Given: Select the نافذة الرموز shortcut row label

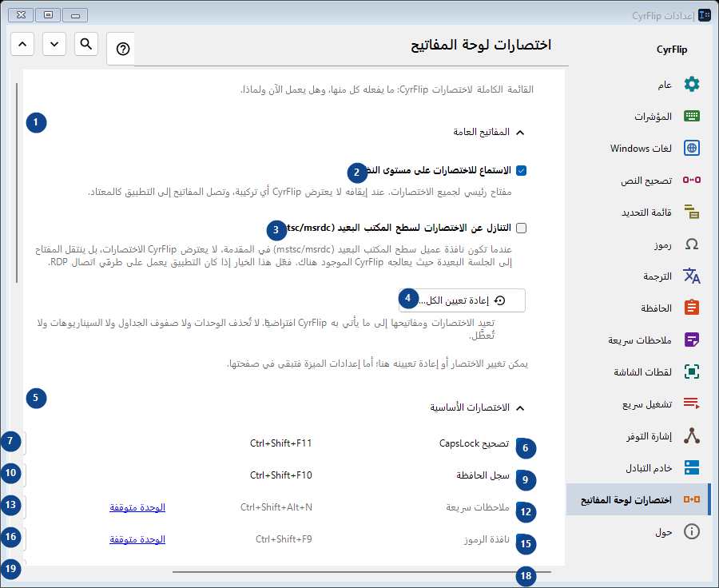Looking at the screenshot, I should point(487,539).
